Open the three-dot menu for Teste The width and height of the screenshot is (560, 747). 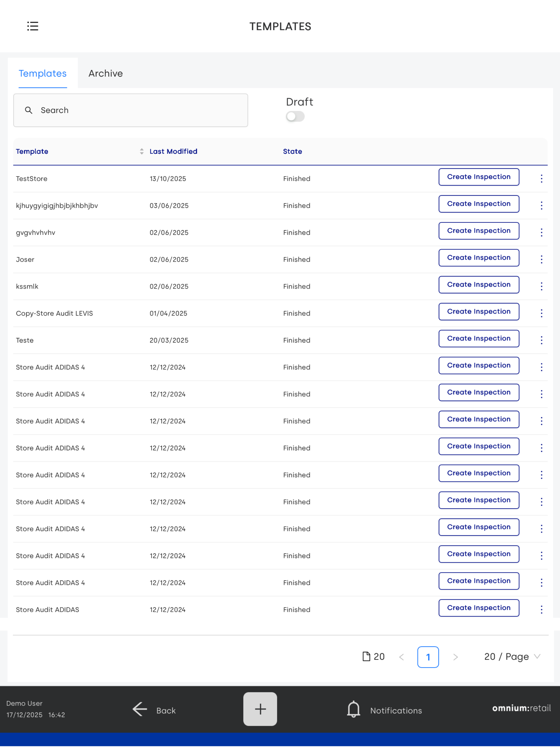542,340
